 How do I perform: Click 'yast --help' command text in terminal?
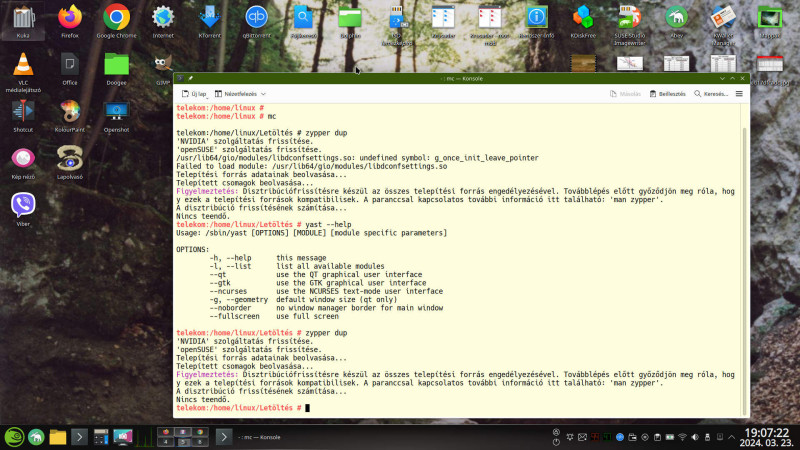(x=328, y=224)
